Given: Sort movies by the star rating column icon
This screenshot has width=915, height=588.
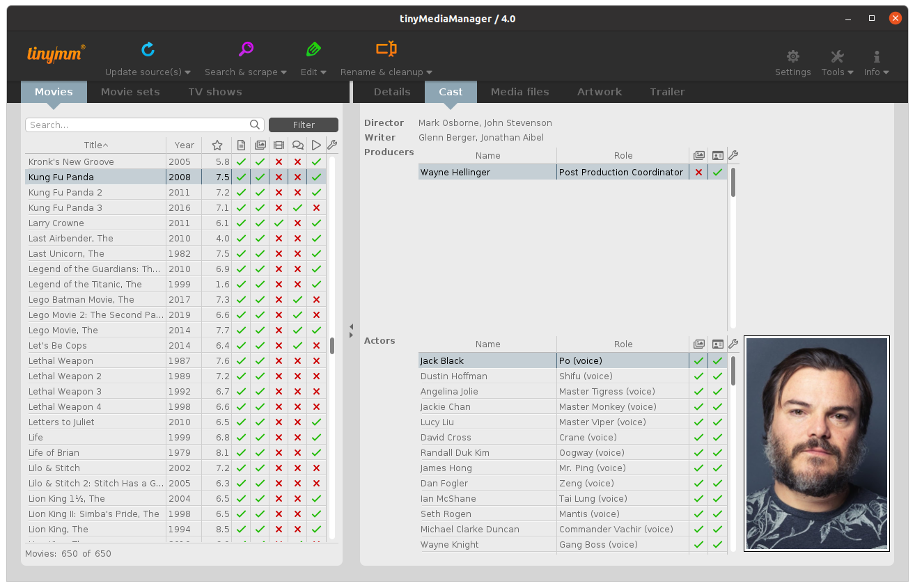Looking at the screenshot, I should coord(217,145).
